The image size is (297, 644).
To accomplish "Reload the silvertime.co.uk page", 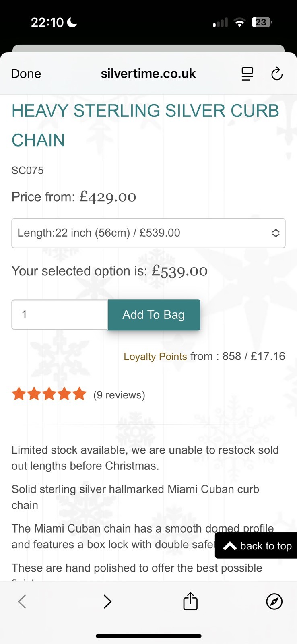I will 276,74.
